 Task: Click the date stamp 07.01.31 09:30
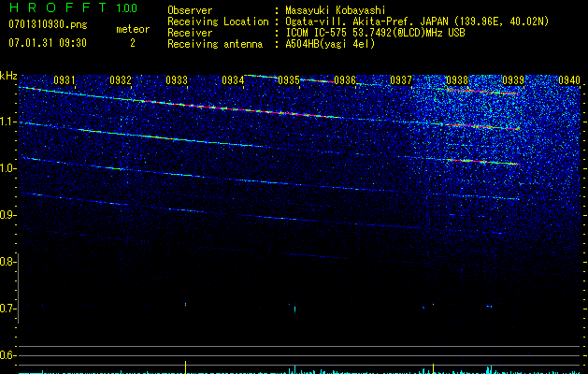tap(48, 43)
